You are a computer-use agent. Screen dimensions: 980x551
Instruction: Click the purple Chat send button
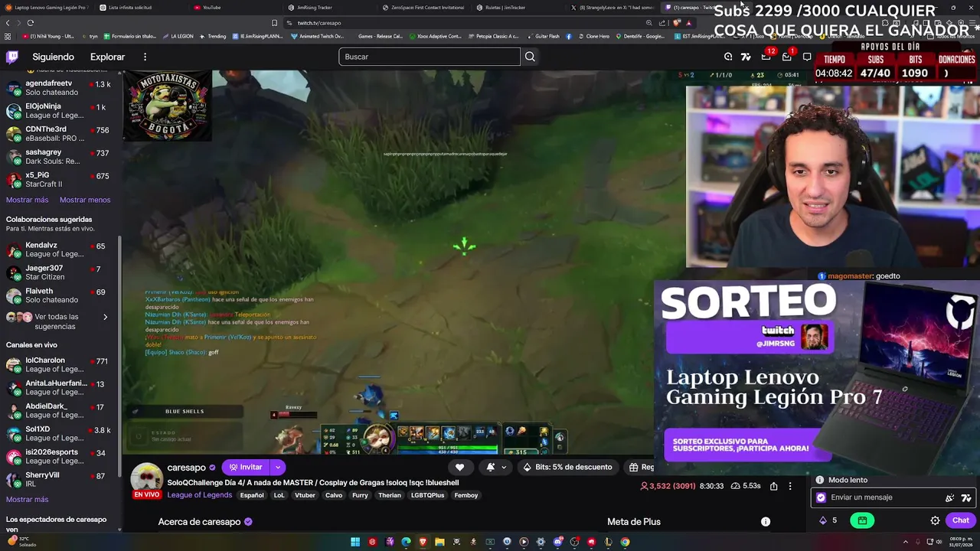tap(961, 520)
